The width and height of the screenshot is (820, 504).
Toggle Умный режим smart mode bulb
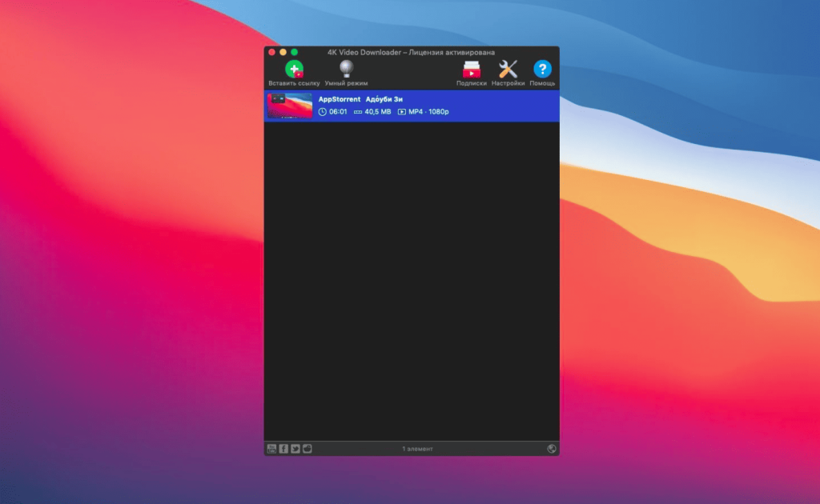pos(346,69)
